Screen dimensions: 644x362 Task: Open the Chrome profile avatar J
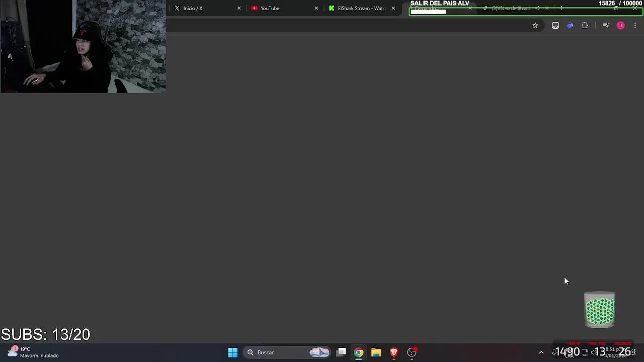pos(621,26)
